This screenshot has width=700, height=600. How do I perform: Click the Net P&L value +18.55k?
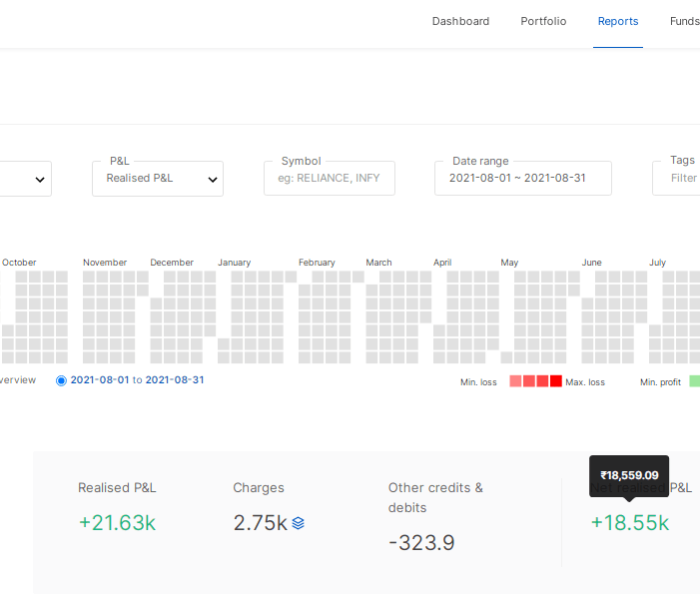pyautogui.click(x=629, y=522)
